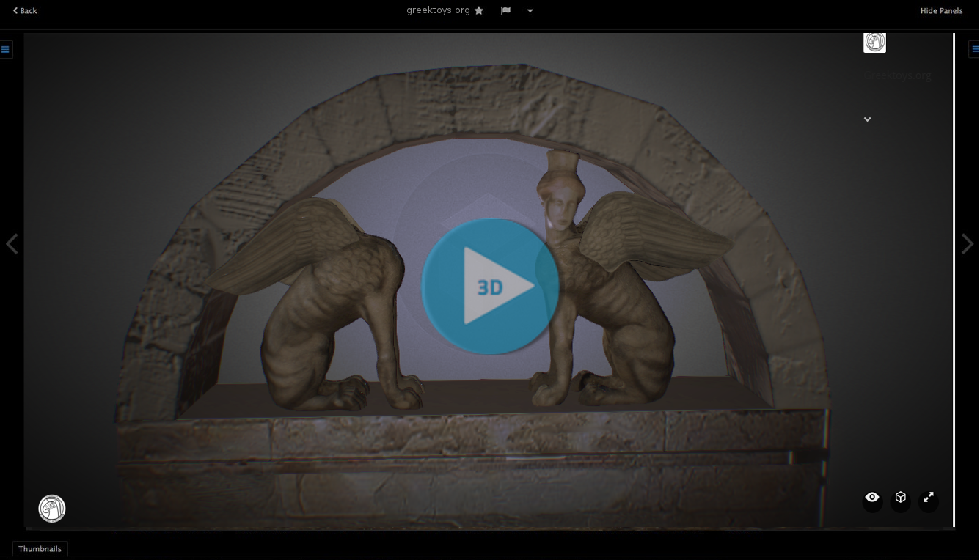Advance to next item with right arrow
This screenshot has width=980, height=560.
pyautogui.click(x=968, y=244)
